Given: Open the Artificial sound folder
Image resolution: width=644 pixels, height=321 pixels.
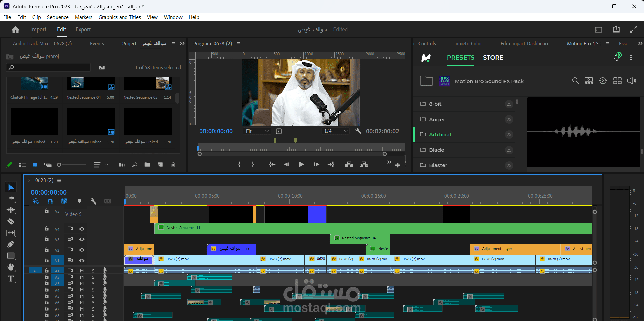Looking at the screenshot, I should [x=464, y=135].
